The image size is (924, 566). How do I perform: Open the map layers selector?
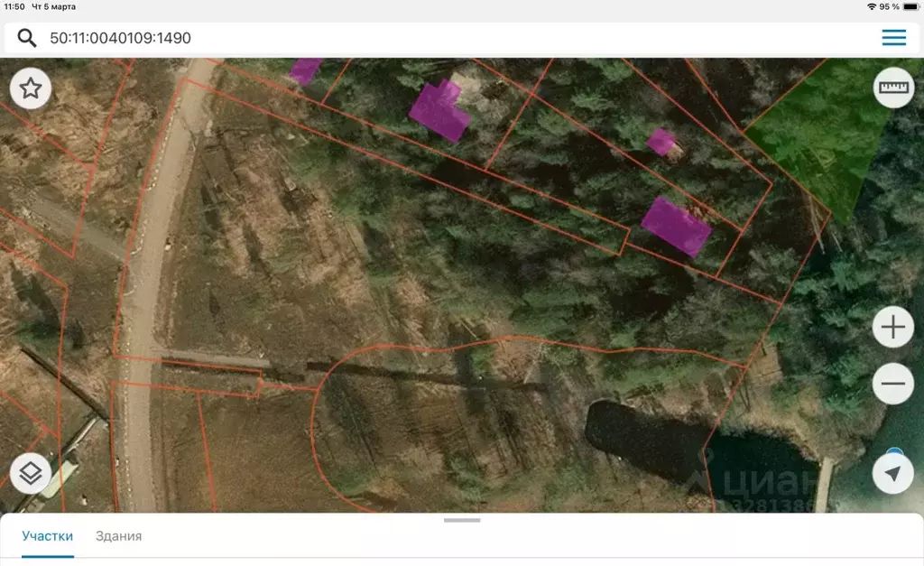tap(31, 473)
